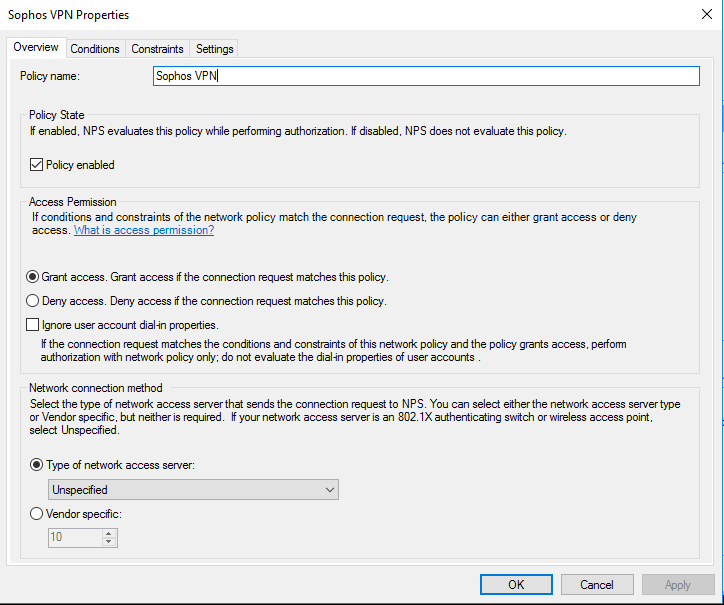The height and width of the screenshot is (605, 724).
Task: Increase the vendor specific value with up arrow
Action: (x=109, y=533)
